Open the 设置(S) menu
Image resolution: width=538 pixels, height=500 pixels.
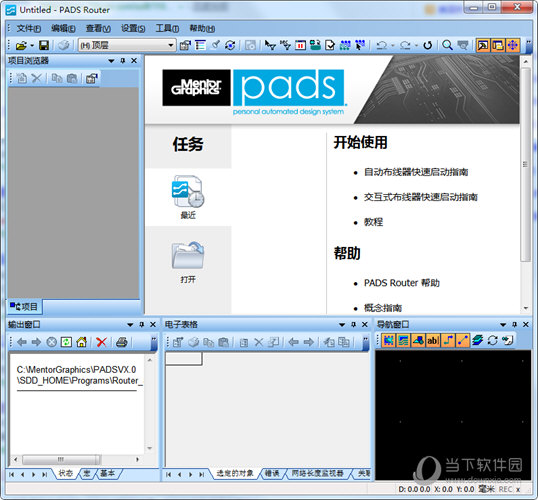click(x=133, y=28)
